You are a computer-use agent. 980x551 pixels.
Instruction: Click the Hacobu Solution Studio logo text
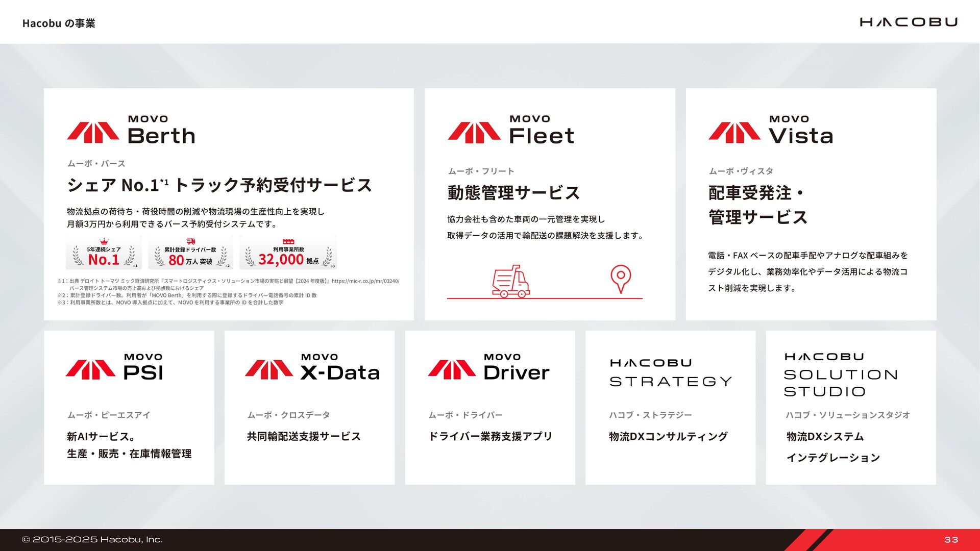(x=840, y=375)
